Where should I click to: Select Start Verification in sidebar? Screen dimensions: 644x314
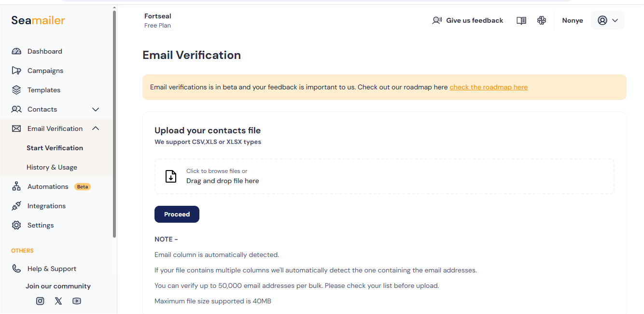pyautogui.click(x=55, y=148)
